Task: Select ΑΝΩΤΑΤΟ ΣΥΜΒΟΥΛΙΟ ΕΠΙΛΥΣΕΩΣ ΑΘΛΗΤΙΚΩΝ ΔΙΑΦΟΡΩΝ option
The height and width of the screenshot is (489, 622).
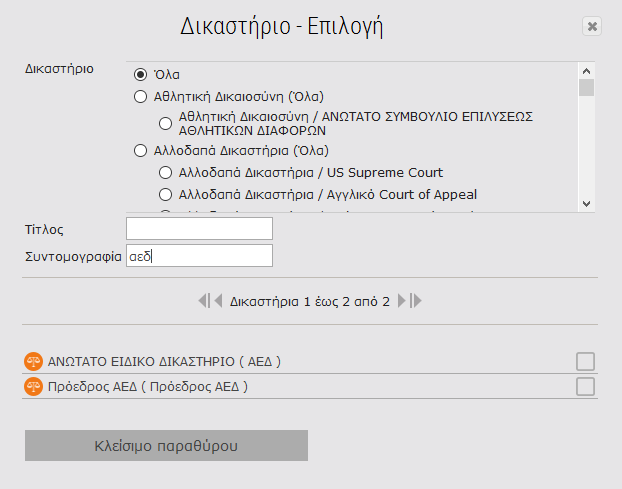Action: tap(166, 123)
